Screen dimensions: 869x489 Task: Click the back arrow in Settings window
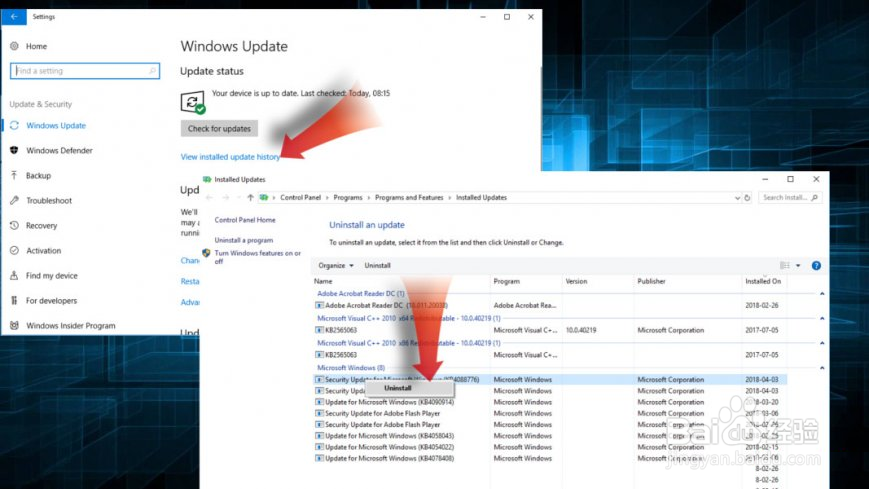tap(14, 17)
